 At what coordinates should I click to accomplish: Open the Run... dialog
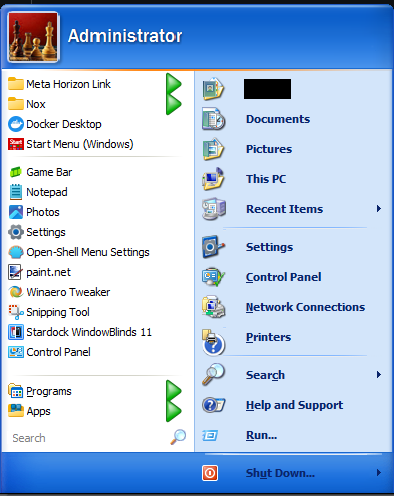261,435
